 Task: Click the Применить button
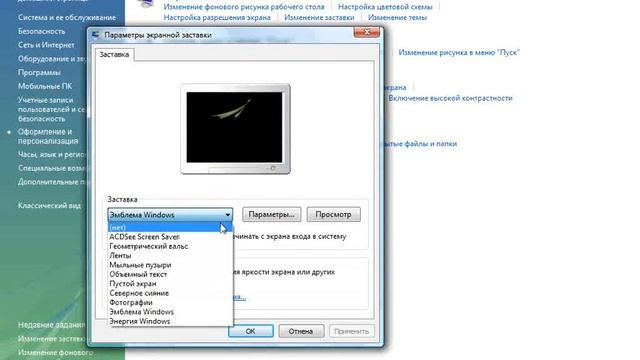click(351, 331)
